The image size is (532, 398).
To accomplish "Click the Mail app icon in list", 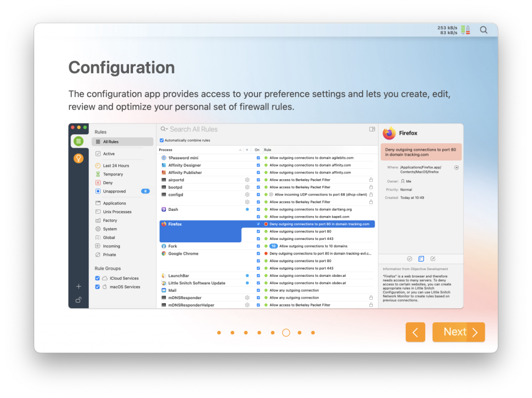I will (164, 291).
